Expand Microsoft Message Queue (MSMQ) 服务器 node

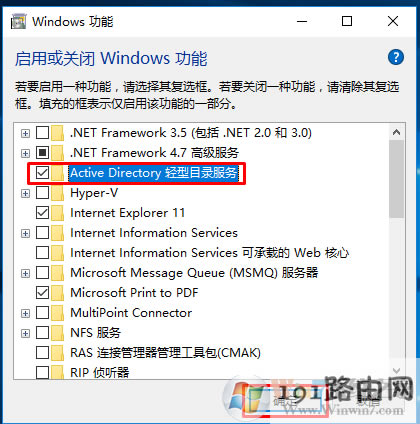(25, 273)
